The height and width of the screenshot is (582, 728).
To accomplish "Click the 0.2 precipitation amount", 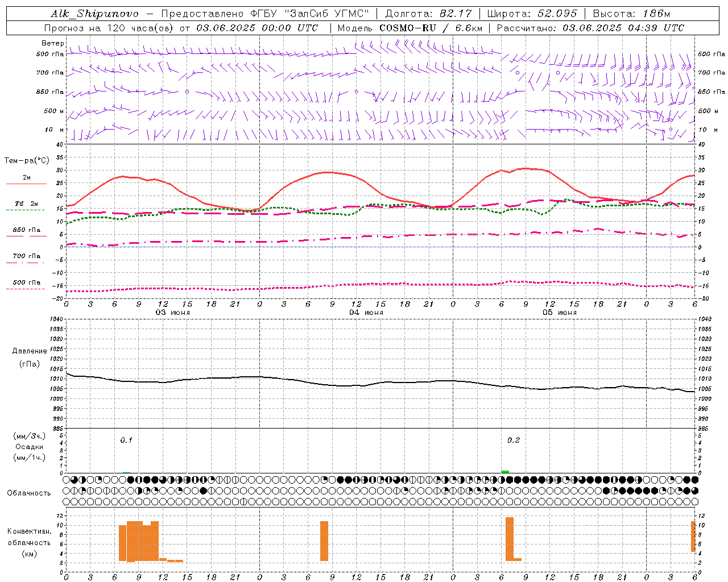I will point(514,440).
